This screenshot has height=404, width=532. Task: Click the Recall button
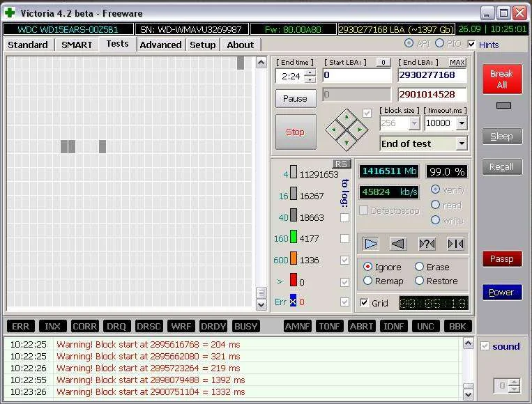(x=502, y=166)
